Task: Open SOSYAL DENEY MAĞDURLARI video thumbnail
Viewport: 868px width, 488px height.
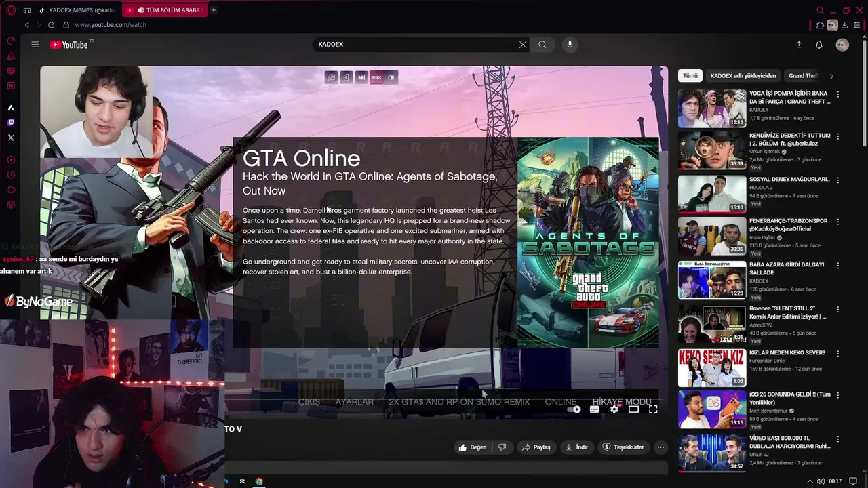Action: tap(712, 194)
